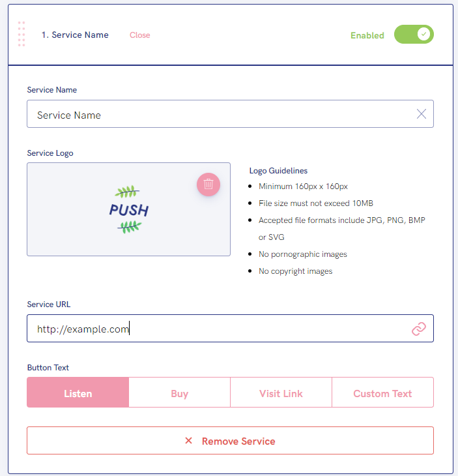Toggle the green Enabled switch off
This screenshot has height=476, width=458.
click(414, 35)
